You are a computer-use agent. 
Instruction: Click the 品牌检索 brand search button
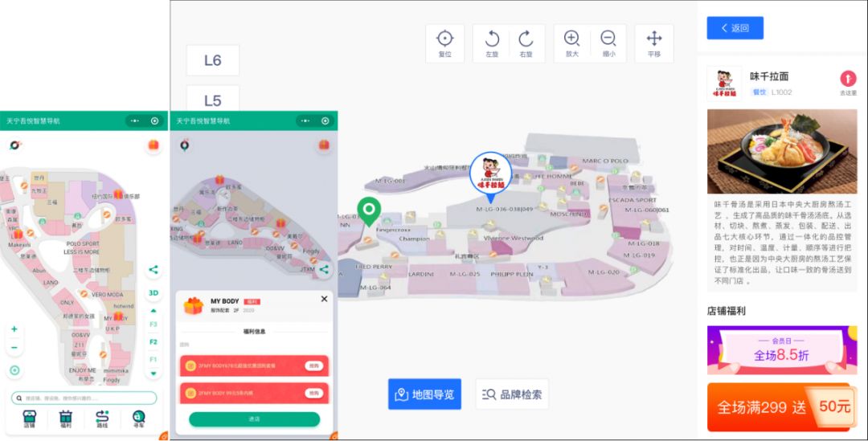tap(512, 394)
